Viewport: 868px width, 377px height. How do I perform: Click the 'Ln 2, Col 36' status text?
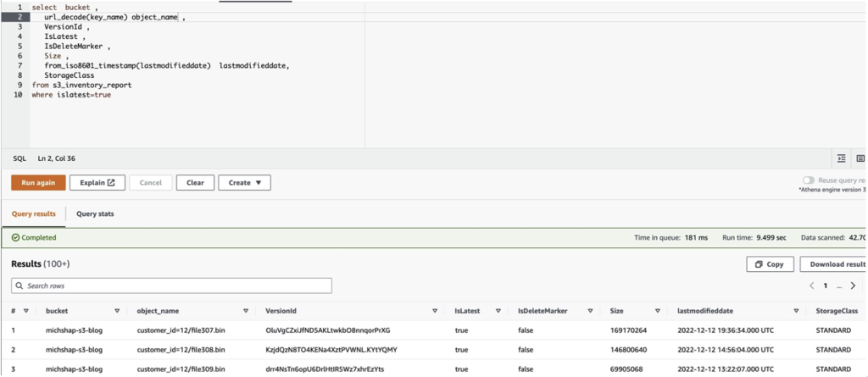57,158
